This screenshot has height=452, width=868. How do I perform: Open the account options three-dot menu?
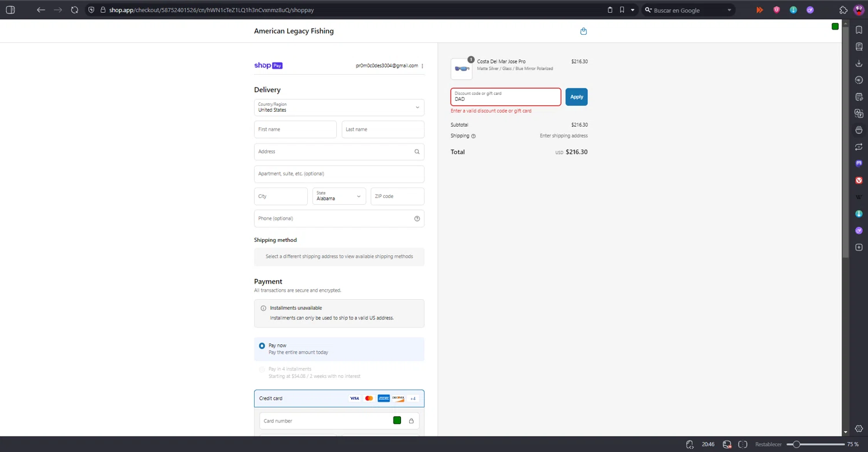click(x=422, y=66)
